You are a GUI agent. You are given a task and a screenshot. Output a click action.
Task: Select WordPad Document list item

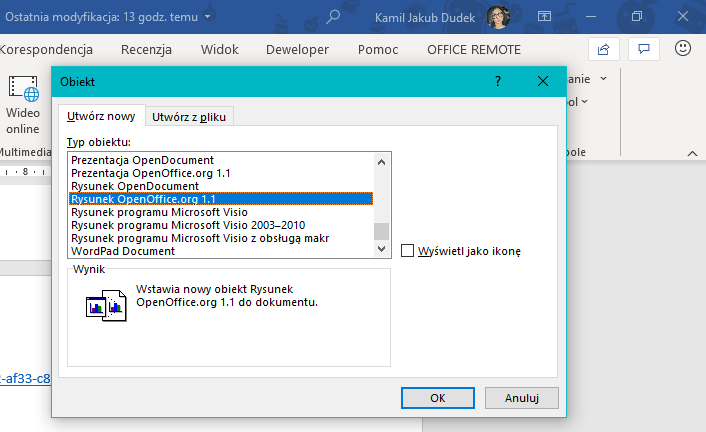[x=221, y=251]
